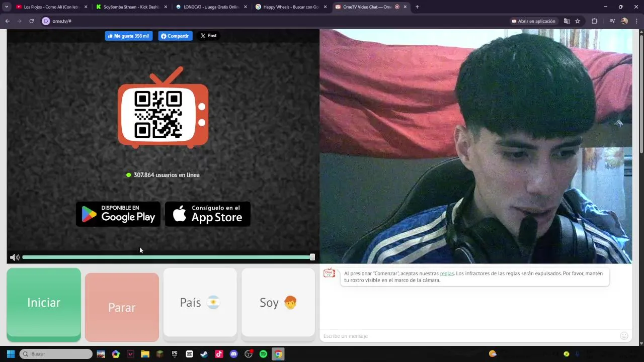Click the site info icon in address bar
The image size is (644, 362).
[46, 21]
